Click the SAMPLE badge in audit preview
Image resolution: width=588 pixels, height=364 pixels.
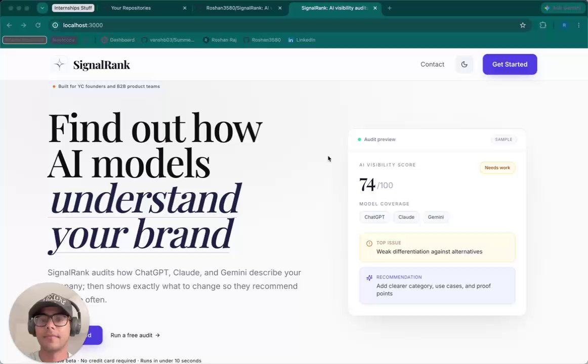point(503,140)
